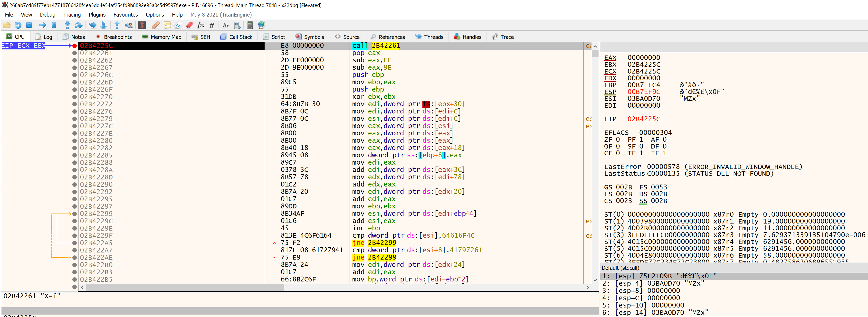This screenshot has width=868, height=317.
Task: Click the disassembly scroll-down arrow
Action: click(595, 280)
